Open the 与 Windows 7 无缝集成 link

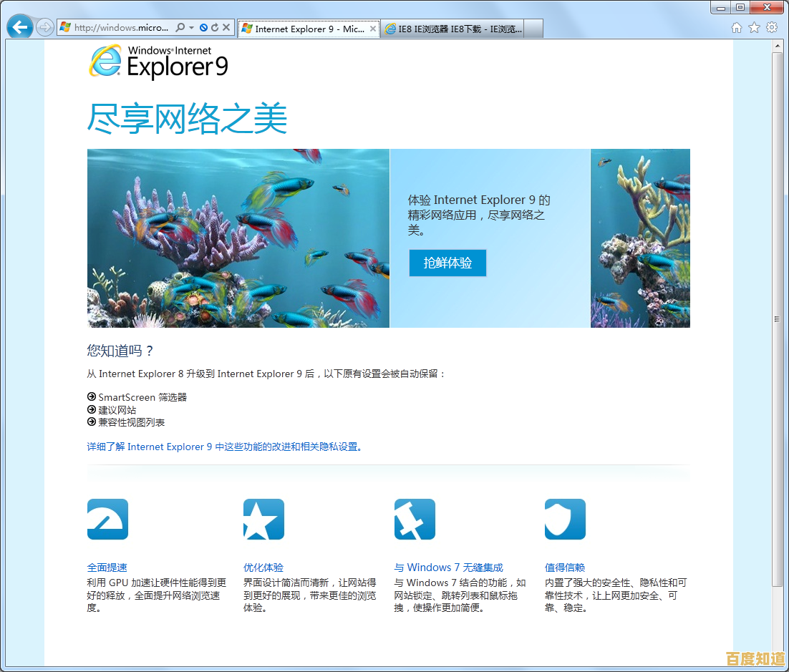[448, 568]
